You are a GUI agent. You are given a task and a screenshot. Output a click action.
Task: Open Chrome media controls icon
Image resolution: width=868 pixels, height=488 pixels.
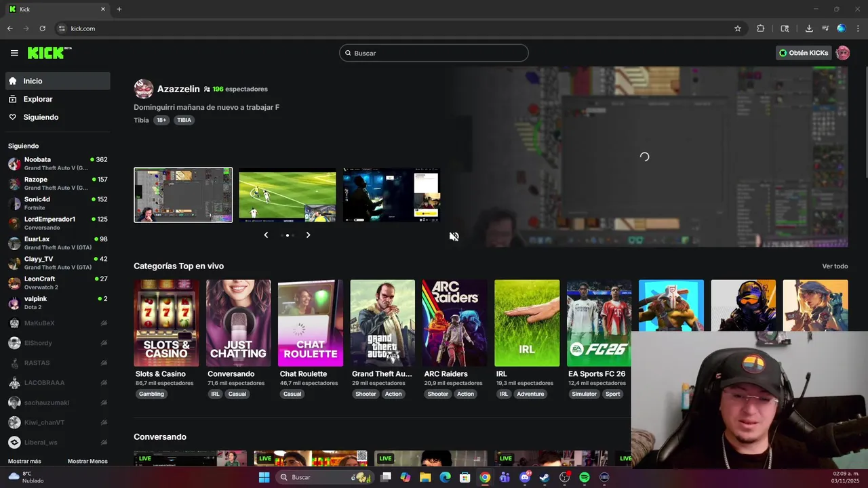[825, 28]
